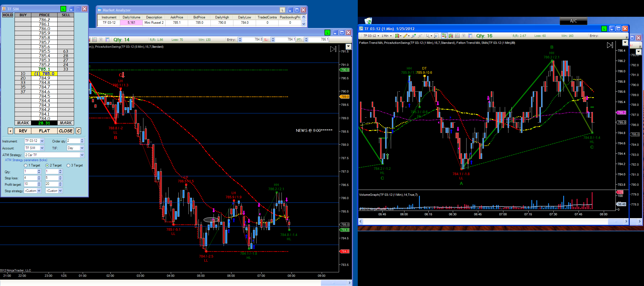Open the Account TF SIM dropdown
Screen dimensions: 644x286
(42, 148)
